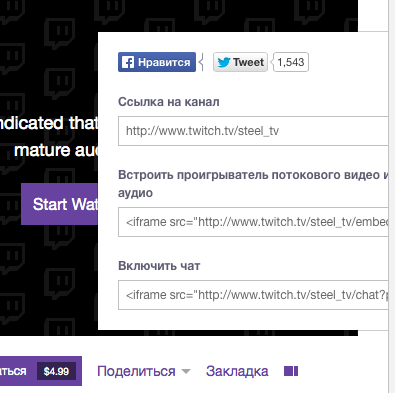Viewport: 395px width, 393px height.
Task: Click the Facebook like count bubble
Action: pyautogui.click(x=201, y=62)
